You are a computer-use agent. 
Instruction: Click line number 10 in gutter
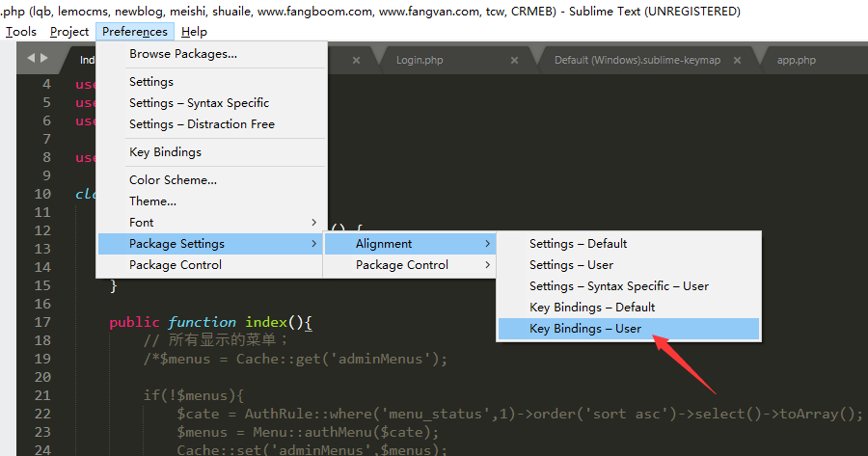pos(42,194)
